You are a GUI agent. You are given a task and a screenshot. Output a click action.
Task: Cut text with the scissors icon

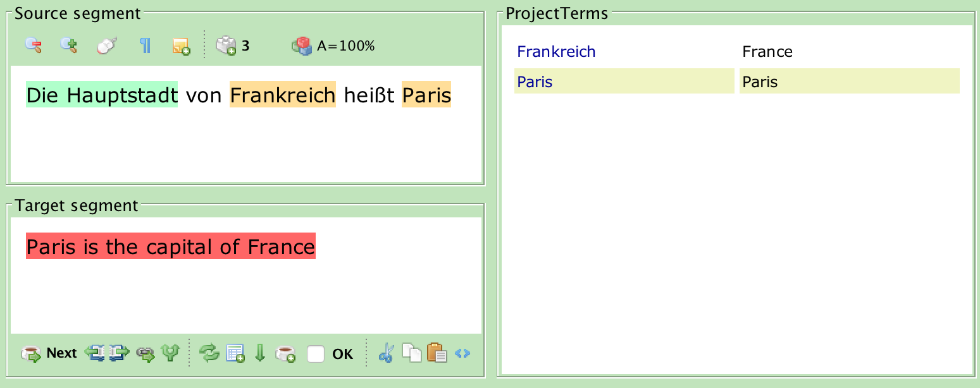385,353
